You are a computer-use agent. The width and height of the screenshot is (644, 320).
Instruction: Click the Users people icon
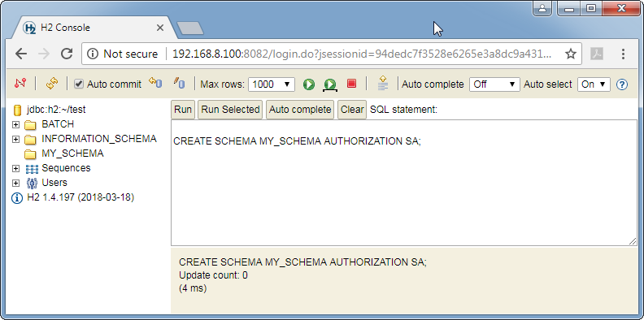(x=32, y=183)
